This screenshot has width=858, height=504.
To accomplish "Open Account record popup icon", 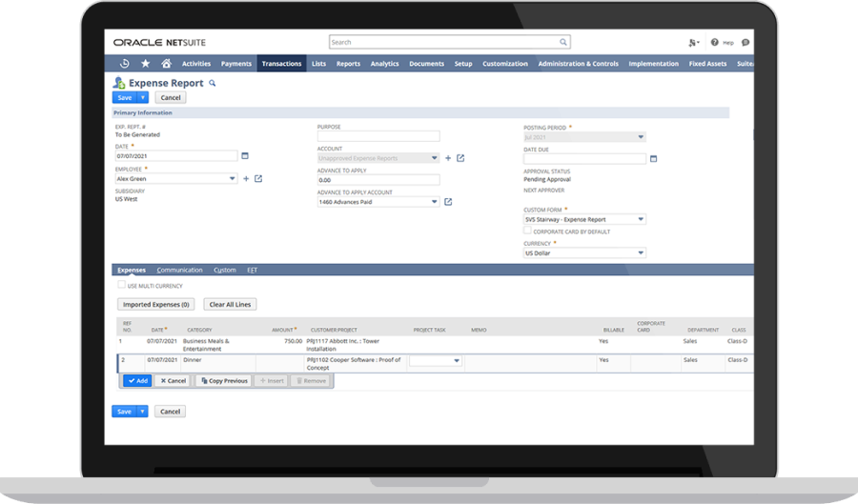I will (460, 158).
